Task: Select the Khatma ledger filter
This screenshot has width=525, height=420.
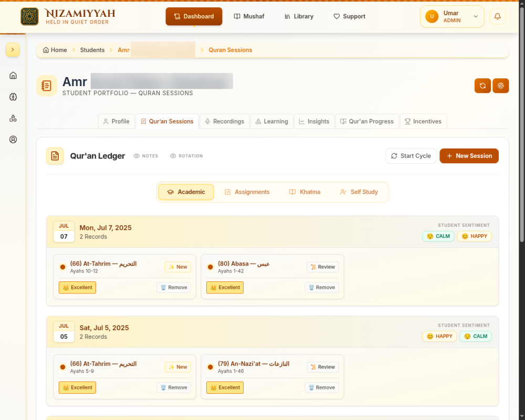Action: pyautogui.click(x=304, y=192)
